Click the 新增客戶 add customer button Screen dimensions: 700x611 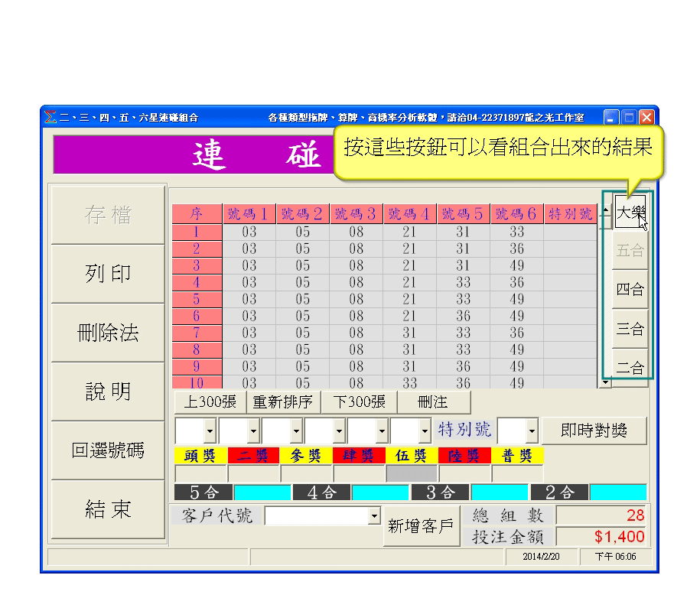(422, 526)
